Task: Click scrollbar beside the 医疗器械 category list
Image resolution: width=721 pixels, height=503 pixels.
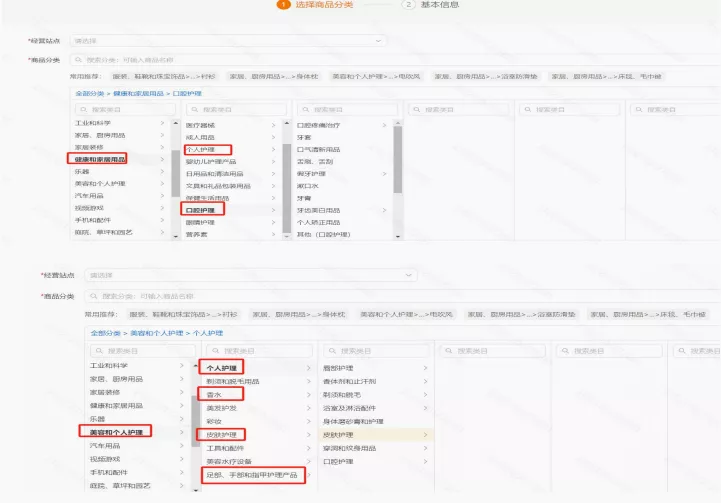Action: click(x=287, y=188)
